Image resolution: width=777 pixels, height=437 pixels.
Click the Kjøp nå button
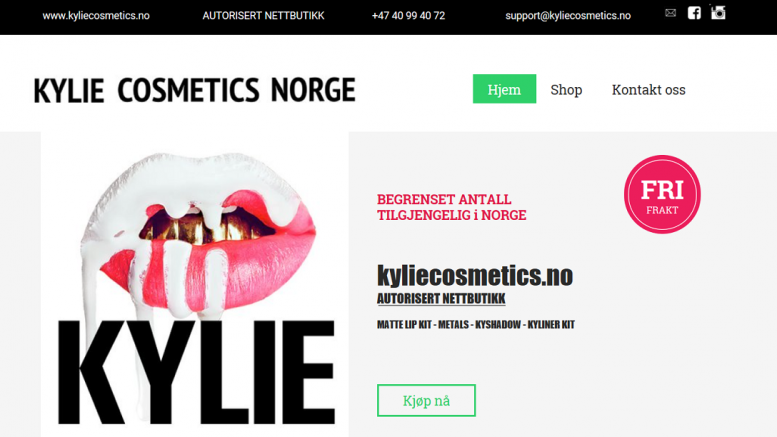click(x=426, y=400)
